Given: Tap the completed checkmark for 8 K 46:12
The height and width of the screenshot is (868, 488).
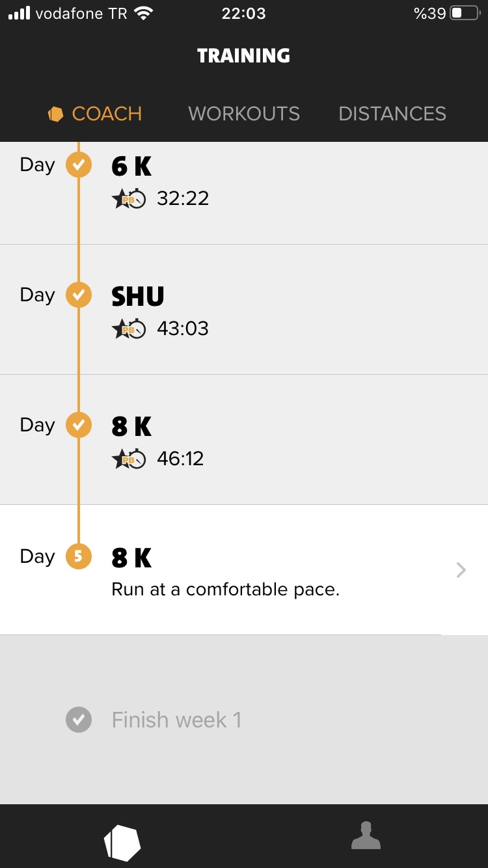Looking at the screenshot, I should [x=78, y=426].
